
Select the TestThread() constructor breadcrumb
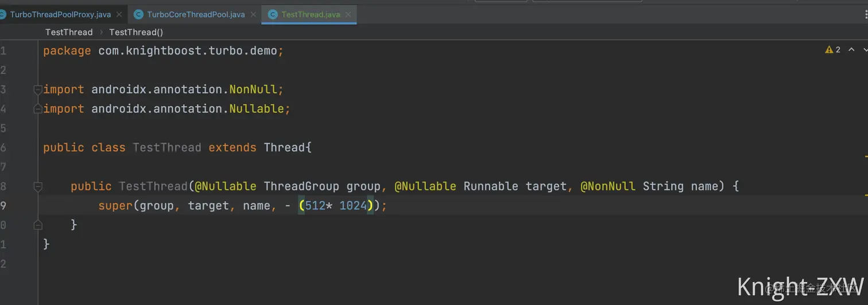point(136,32)
